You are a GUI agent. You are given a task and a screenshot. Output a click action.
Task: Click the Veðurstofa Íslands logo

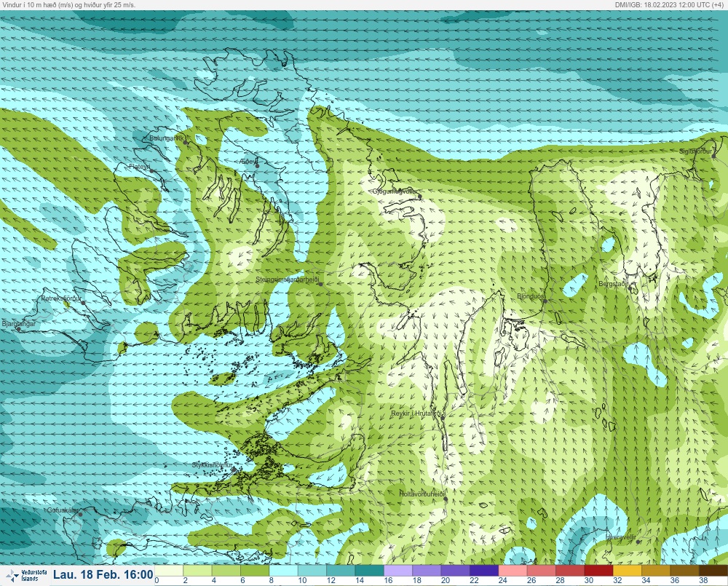point(28,575)
